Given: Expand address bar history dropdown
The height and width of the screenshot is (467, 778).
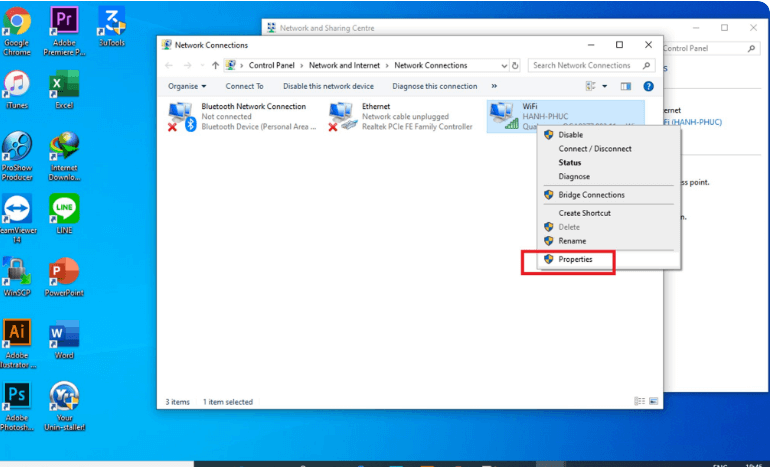Looking at the screenshot, I should click(x=504, y=66).
